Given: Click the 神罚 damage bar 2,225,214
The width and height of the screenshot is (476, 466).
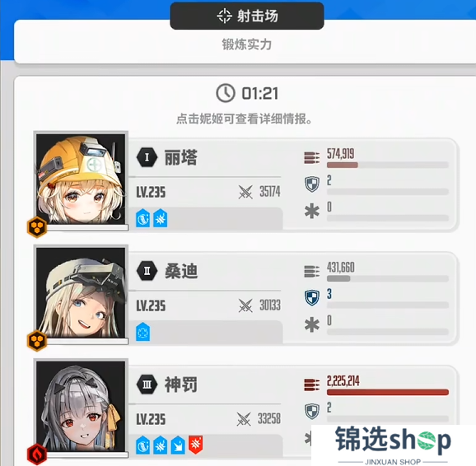Looking at the screenshot, I should point(387,392).
